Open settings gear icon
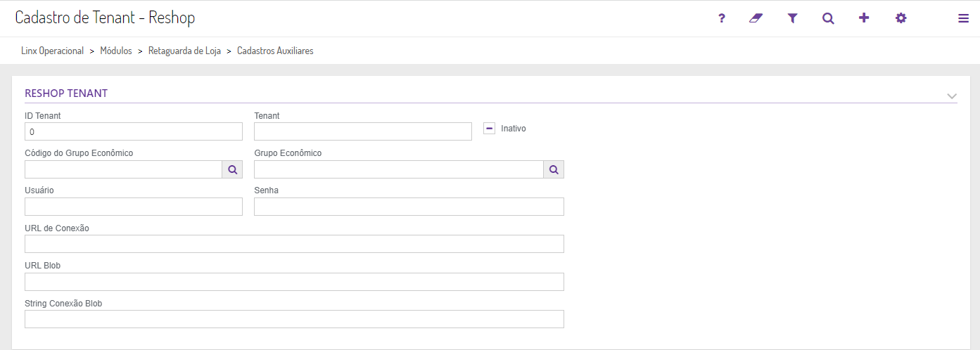The width and height of the screenshot is (980, 350). coord(901,18)
